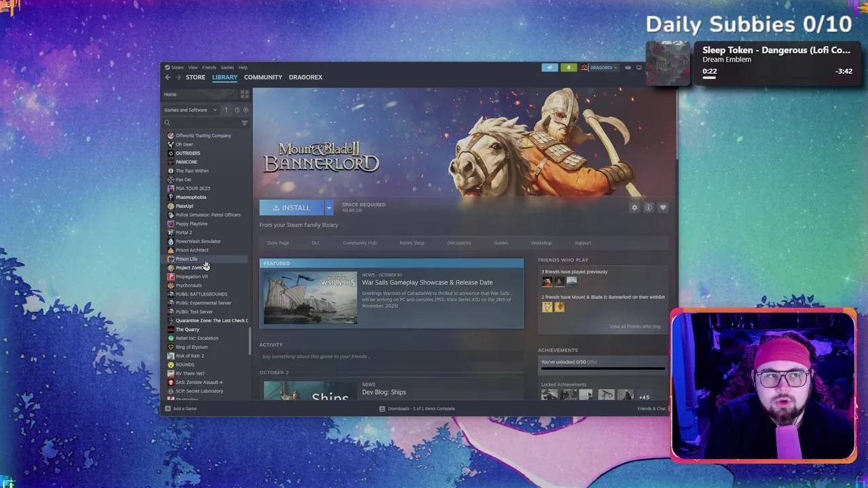Click the ROUNDS yellow game icon
The image size is (868, 488).
[x=170, y=365]
